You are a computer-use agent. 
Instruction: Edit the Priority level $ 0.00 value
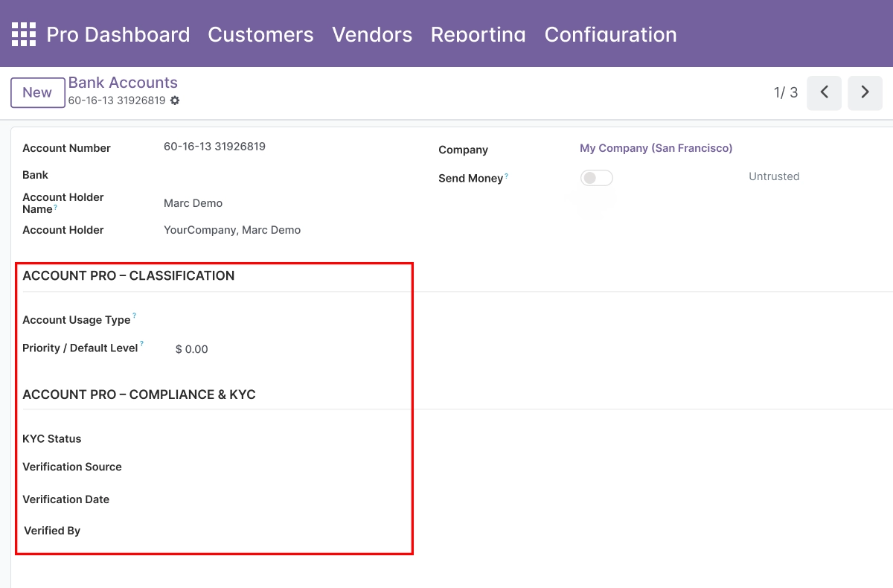[x=192, y=349]
